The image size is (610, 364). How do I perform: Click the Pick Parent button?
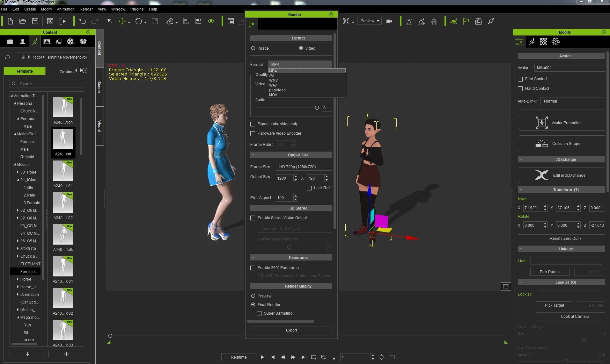(x=550, y=272)
